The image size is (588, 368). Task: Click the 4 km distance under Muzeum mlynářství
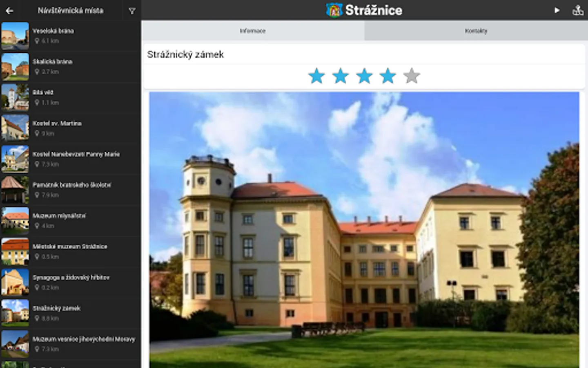[48, 226]
